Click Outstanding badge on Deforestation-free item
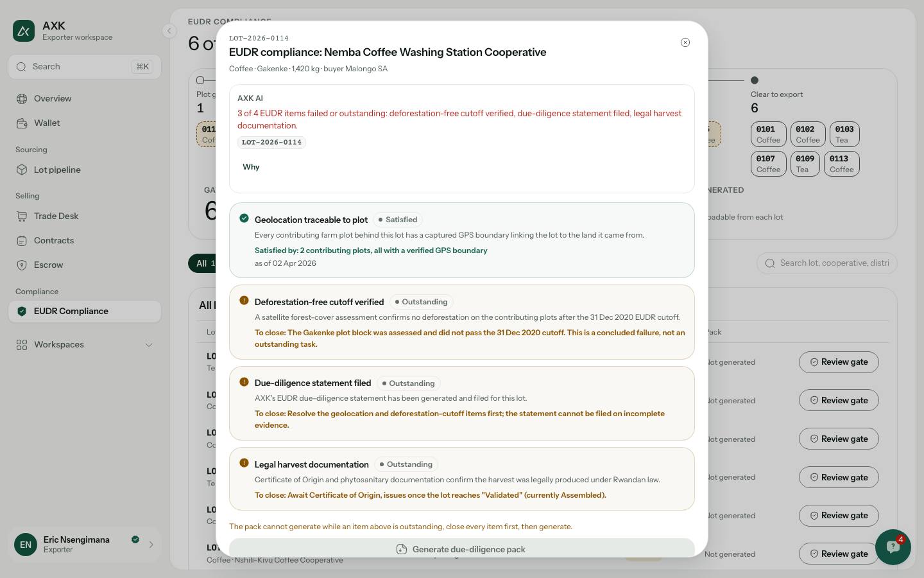The image size is (924, 578). coord(422,302)
